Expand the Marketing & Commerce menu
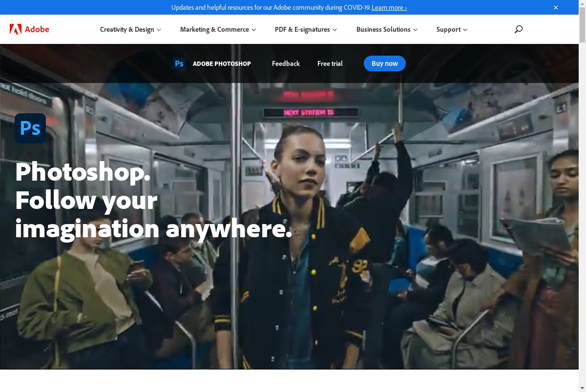This screenshot has height=392, width=586. pyautogui.click(x=218, y=29)
